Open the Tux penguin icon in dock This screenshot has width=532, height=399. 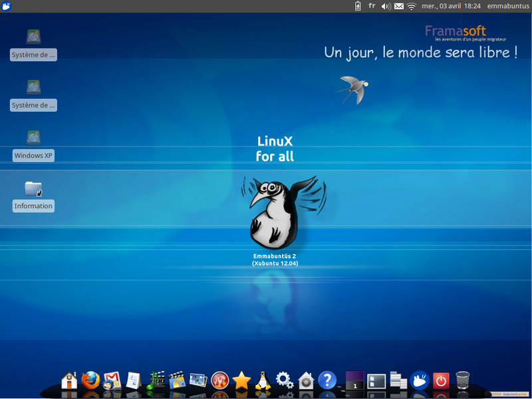click(263, 380)
